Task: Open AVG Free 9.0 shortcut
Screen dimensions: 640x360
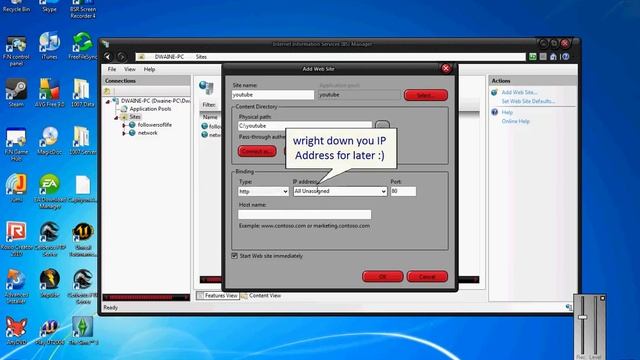Action: 49,93
